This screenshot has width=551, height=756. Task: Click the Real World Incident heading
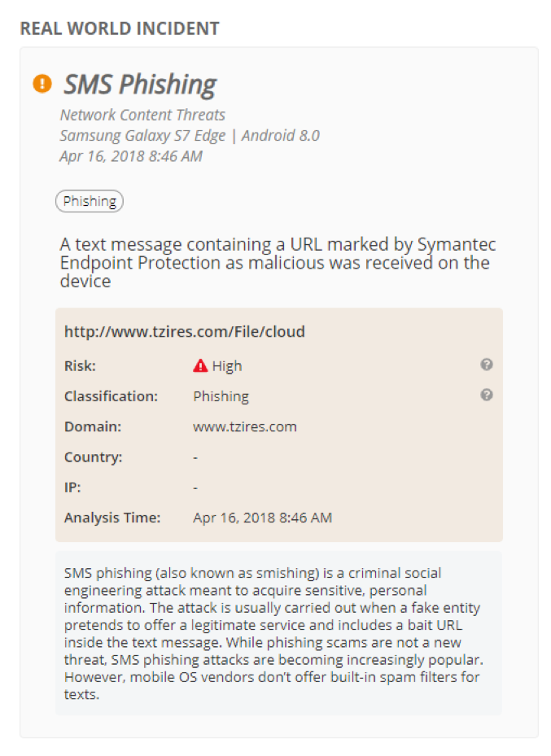point(120,28)
